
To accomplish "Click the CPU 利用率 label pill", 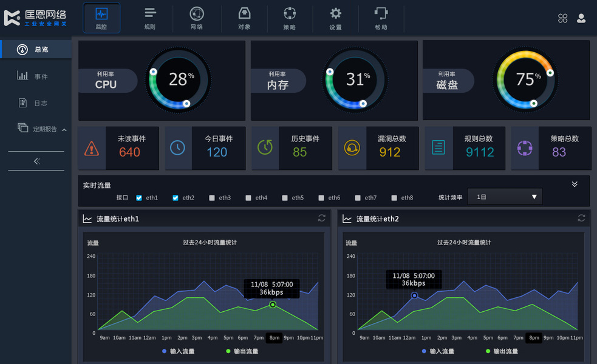I will click(107, 81).
